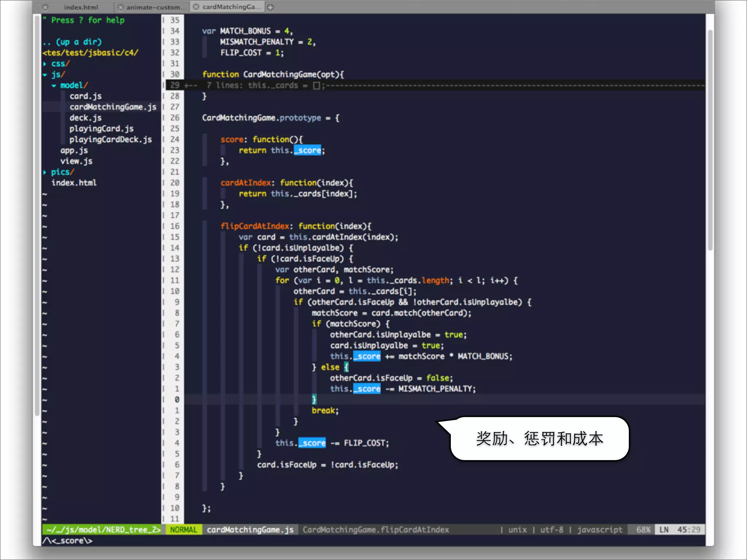
Task: Close the index.html tab
Action: 45,7
